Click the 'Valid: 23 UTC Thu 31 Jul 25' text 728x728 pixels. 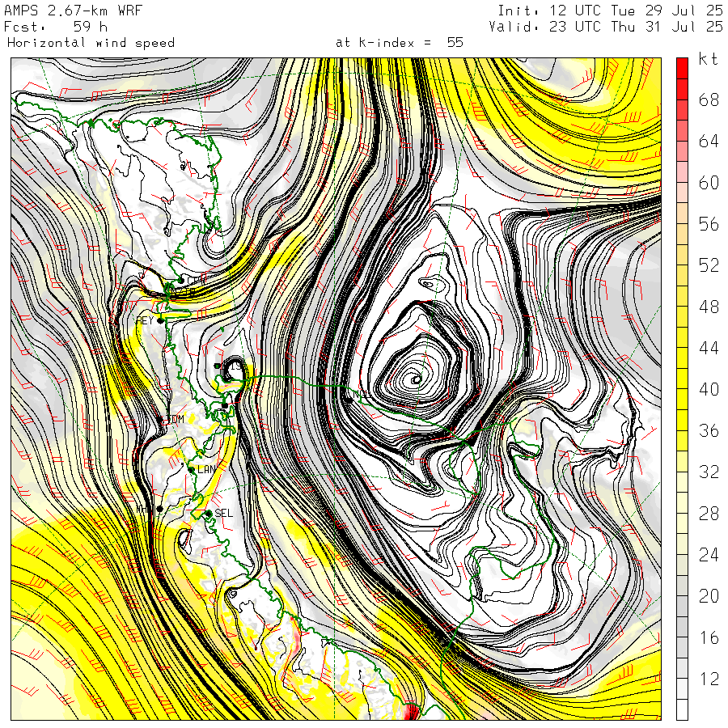pyautogui.click(x=605, y=27)
